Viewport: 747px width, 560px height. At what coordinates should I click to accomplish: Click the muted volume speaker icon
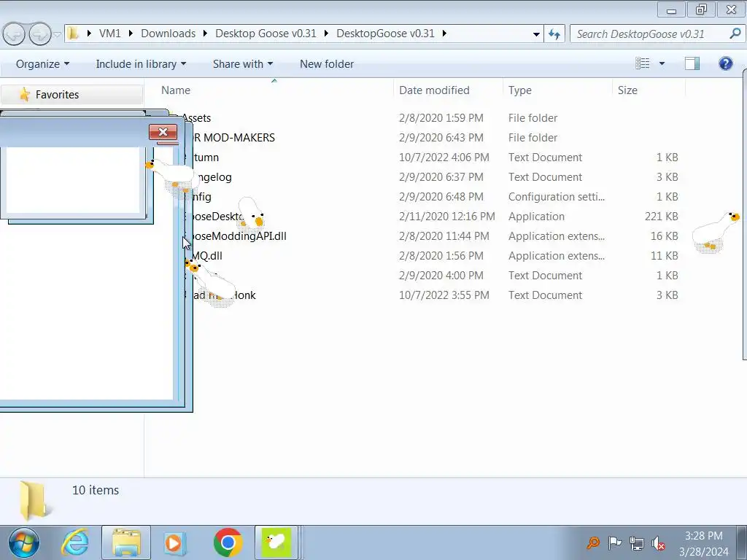[659, 542]
